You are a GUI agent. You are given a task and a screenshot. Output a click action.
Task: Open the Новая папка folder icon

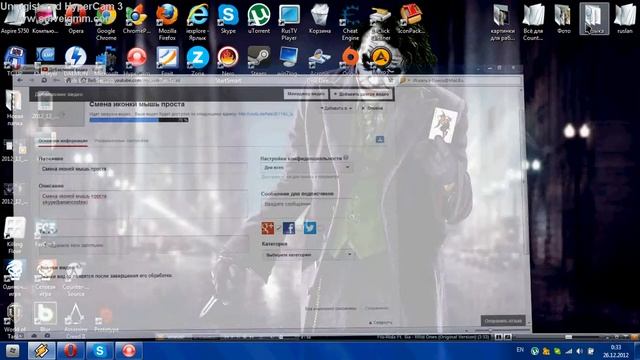coord(15,108)
